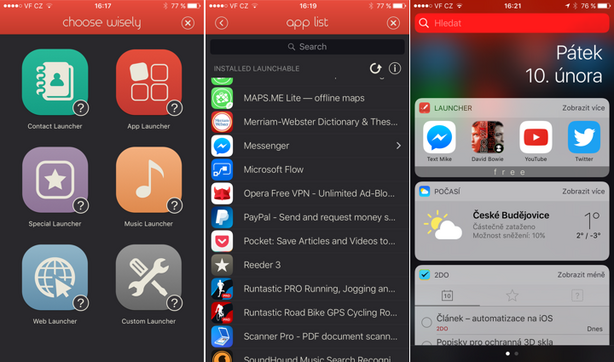Choose the Music Launcher note tile
614x362 pixels.
149,180
